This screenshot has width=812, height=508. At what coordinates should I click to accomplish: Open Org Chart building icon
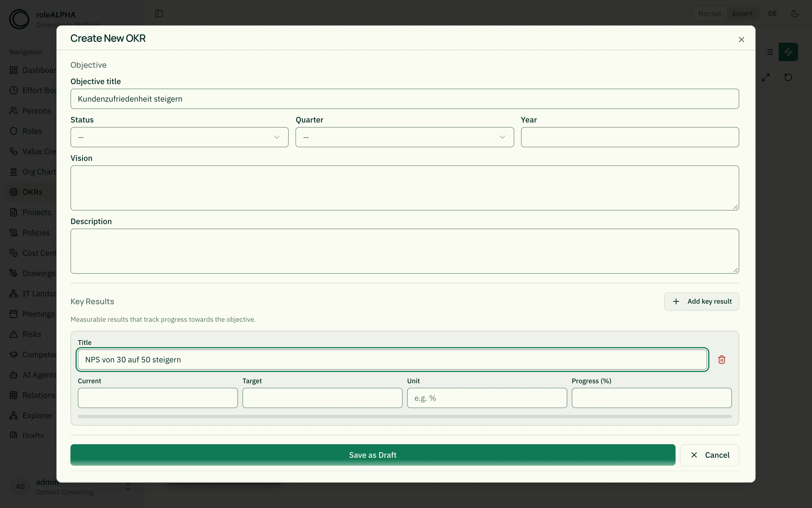[14, 172]
